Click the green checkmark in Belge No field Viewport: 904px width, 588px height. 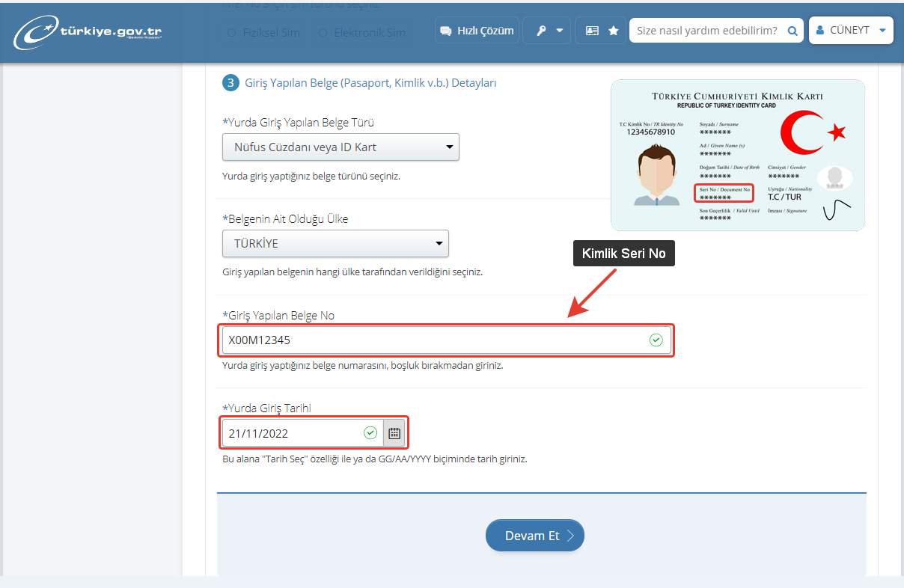pyautogui.click(x=656, y=340)
